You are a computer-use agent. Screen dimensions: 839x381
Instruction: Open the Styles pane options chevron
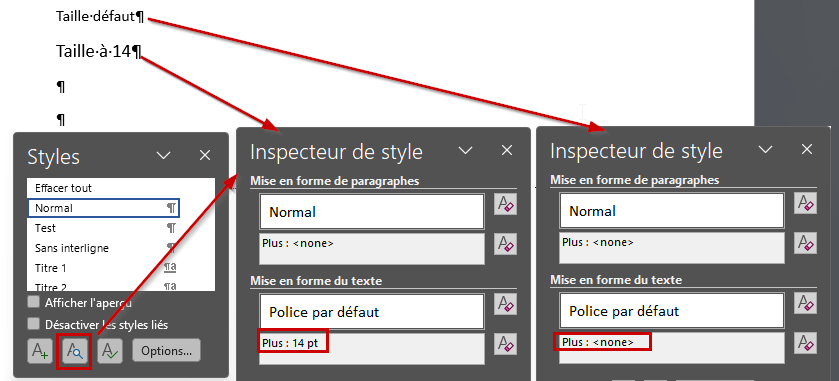[x=163, y=156]
